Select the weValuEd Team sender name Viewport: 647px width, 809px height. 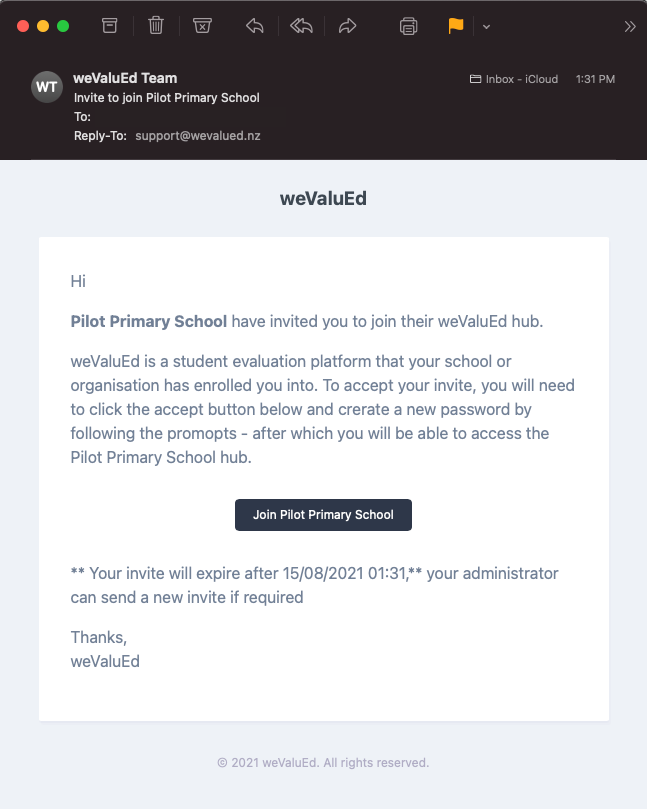coord(125,78)
